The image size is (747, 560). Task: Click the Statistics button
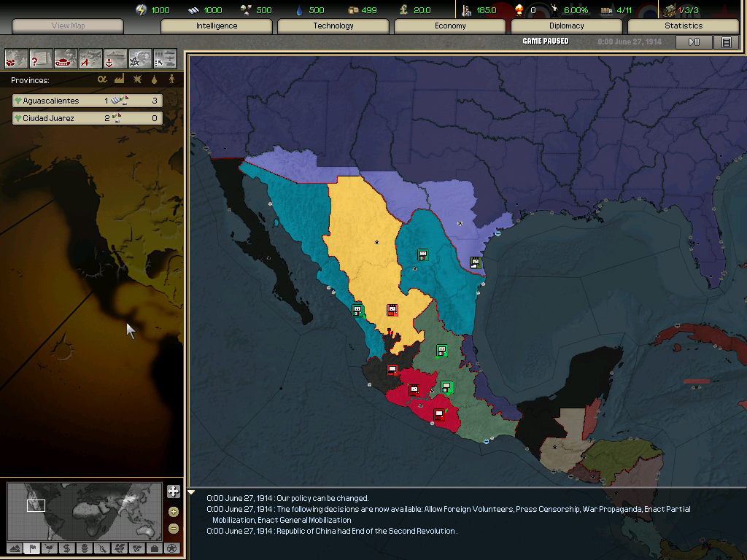tap(683, 26)
